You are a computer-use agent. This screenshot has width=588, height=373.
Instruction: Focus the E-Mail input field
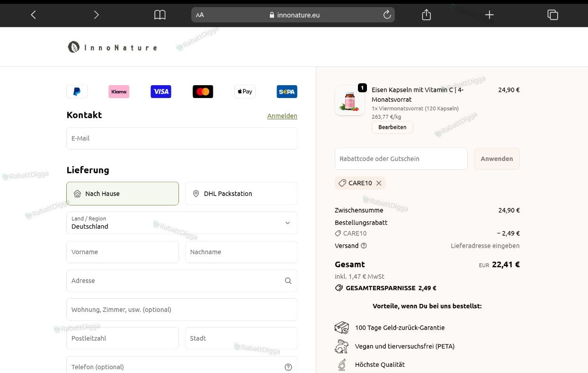182,138
